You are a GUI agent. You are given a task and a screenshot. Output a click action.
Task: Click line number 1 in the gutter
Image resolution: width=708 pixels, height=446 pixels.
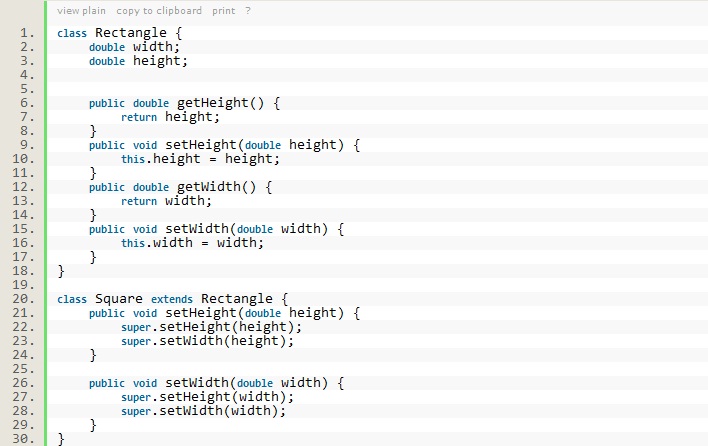coord(27,32)
